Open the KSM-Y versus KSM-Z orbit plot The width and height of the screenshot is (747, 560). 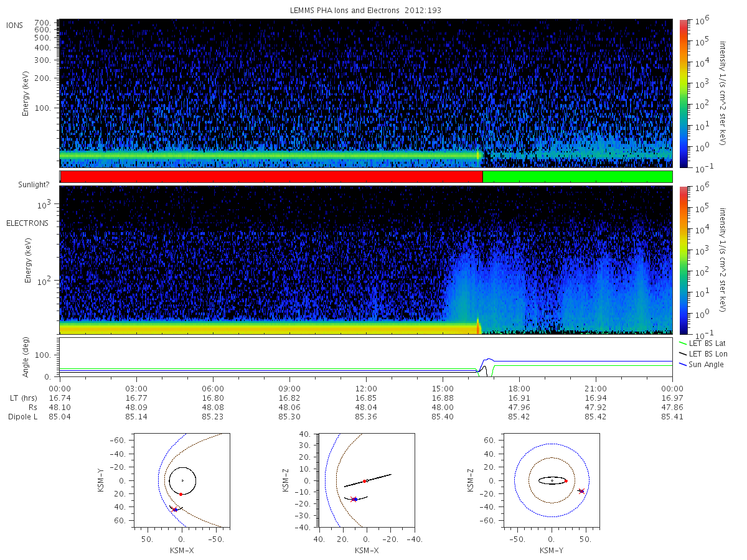pyautogui.click(x=552, y=480)
